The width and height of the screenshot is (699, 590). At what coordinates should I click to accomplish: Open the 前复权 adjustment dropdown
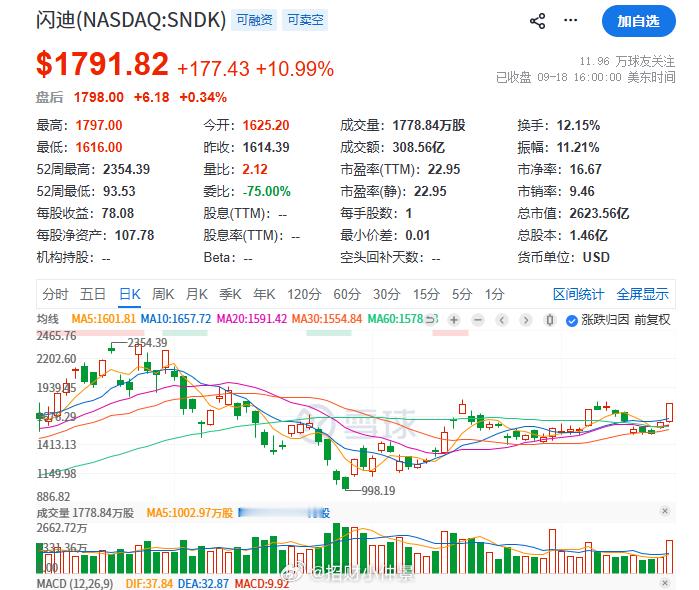point(652,320)
